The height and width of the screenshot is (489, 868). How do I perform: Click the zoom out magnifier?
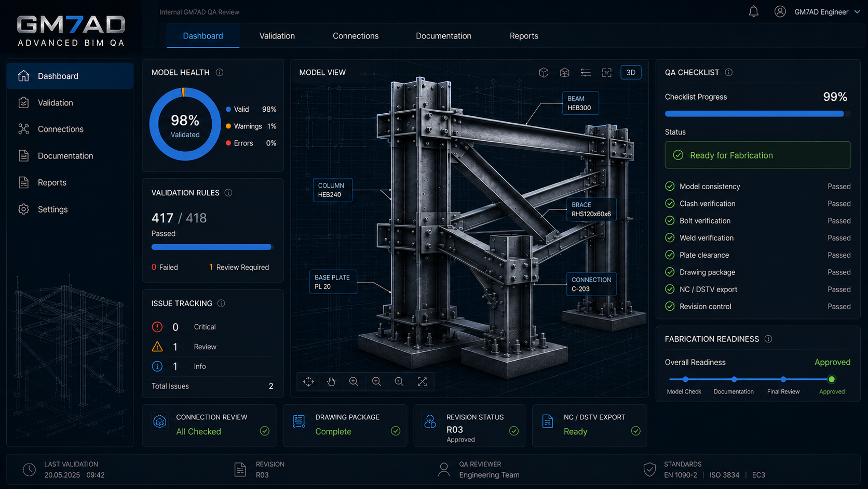[376, 381]
